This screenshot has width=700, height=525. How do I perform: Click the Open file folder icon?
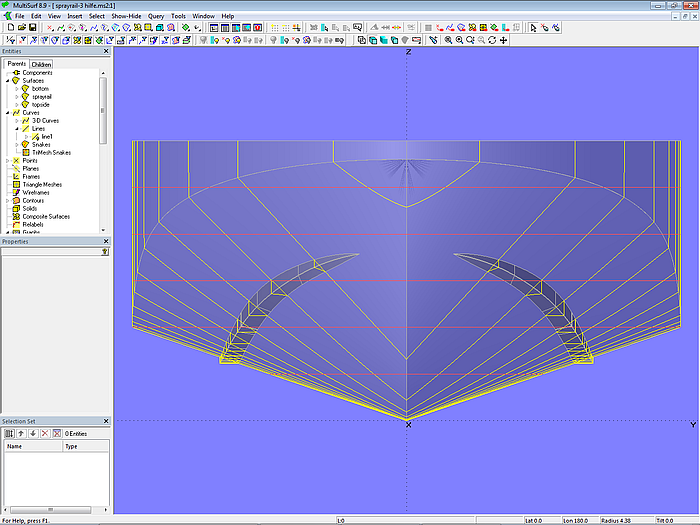tap(20, 28)
